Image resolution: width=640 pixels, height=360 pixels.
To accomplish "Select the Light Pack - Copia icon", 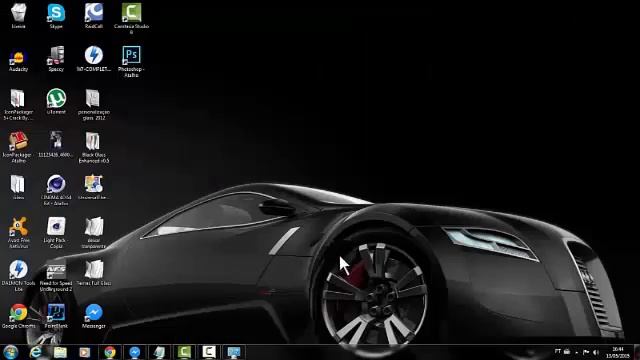I will 56,233.
